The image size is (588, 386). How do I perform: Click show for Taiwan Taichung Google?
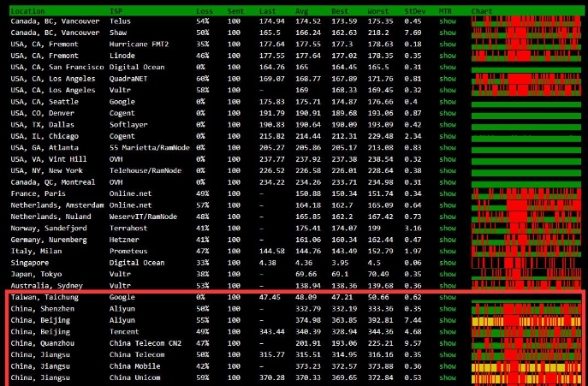(x=448, y=298)
